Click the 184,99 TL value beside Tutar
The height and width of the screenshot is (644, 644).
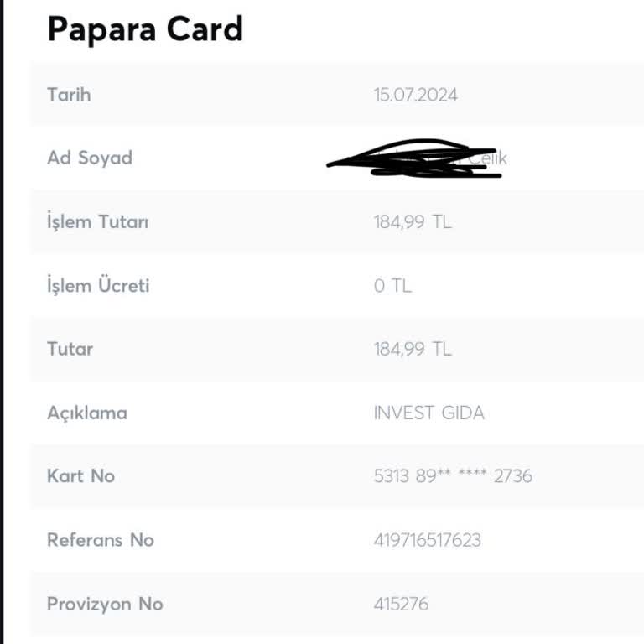coord(413,350)
